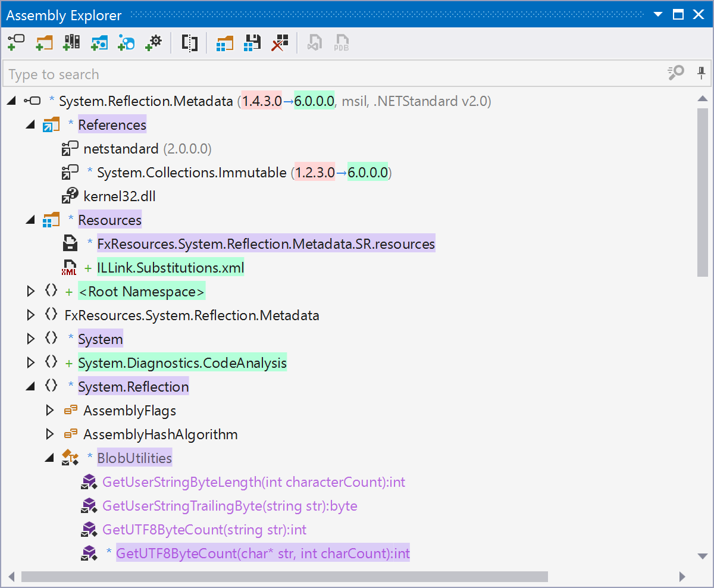The height and width of the screenshot is (588, 714).
Task: Toggle the pin icon beside search box
Action: pos(702,73)
